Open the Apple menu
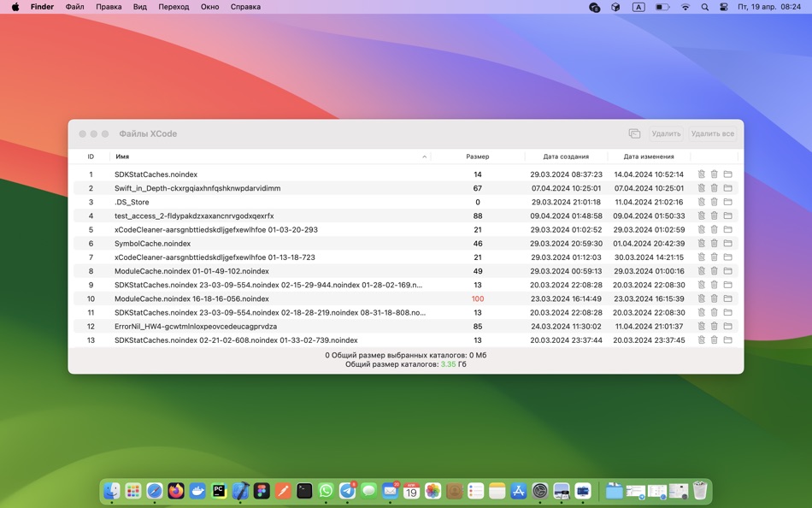 pyautogui.click(x=15, y=7)
